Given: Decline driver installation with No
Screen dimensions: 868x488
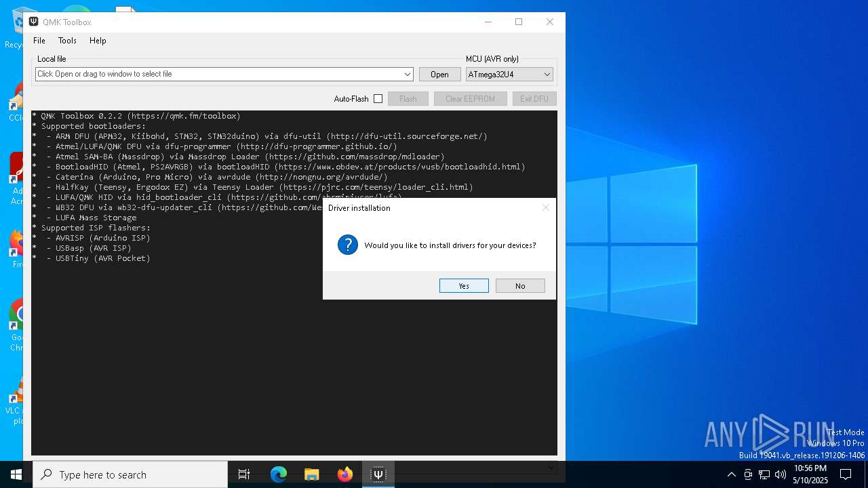Looking at the screenshot, I should 520,285.
